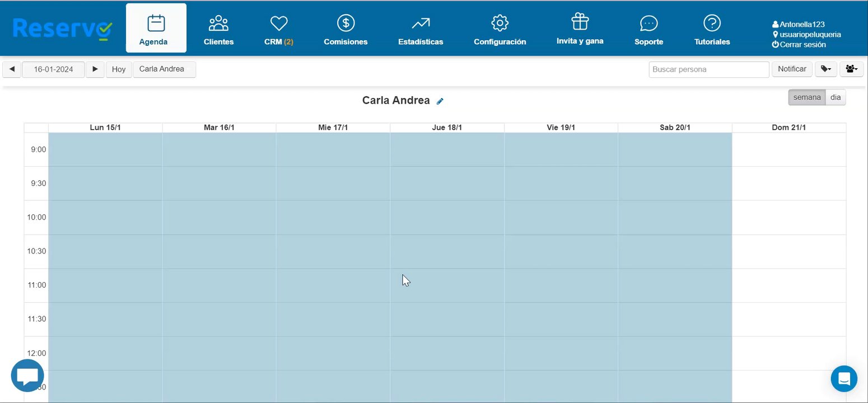This screenshot has width=868, height=403.
Task: Expand the tag dropdown button
Action: 826,69
